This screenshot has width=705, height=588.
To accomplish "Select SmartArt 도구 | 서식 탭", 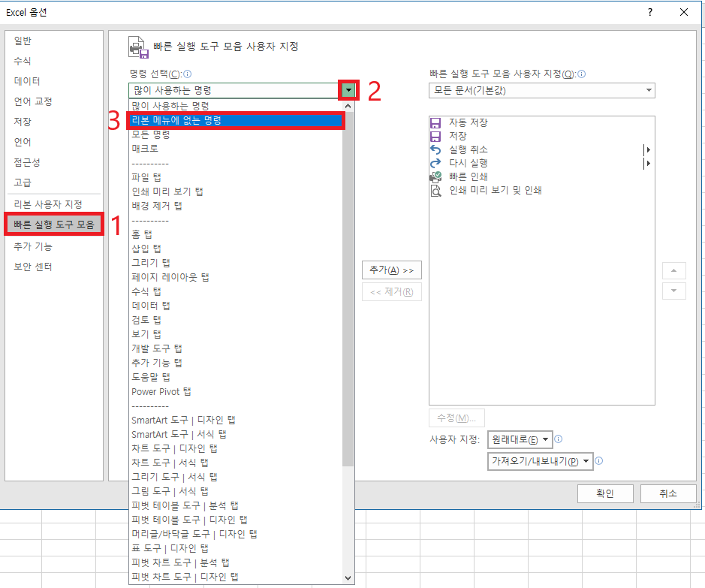I will pos(236,434).
